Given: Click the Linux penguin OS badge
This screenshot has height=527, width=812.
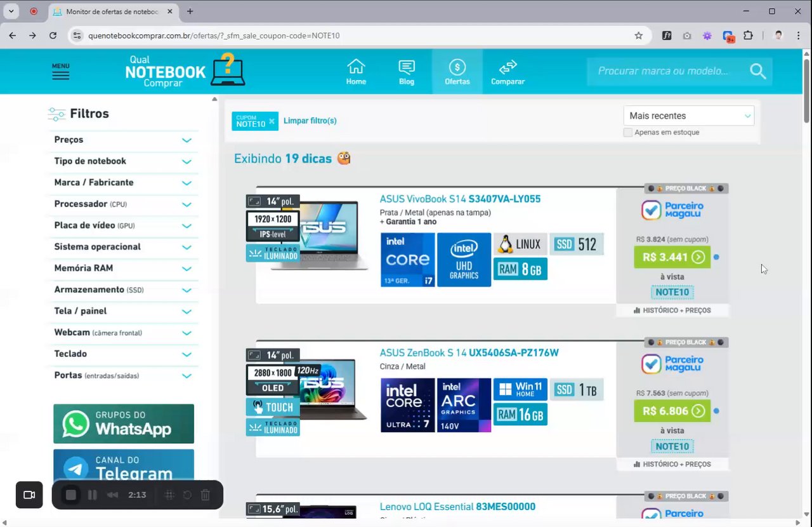Looking at the screenshot, I should tap(520, 244).
